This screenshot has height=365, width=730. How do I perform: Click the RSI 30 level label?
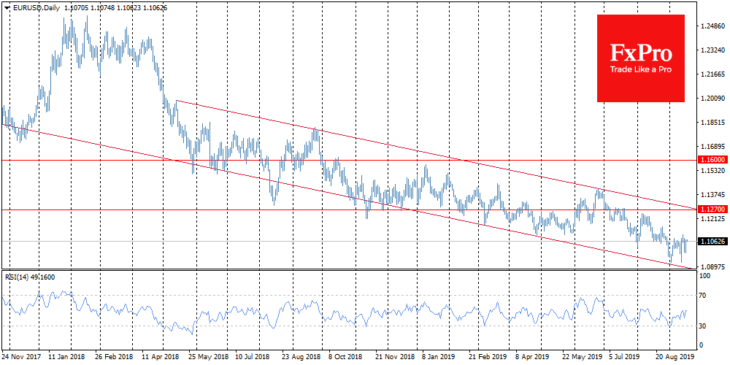[x=704, y=326]
